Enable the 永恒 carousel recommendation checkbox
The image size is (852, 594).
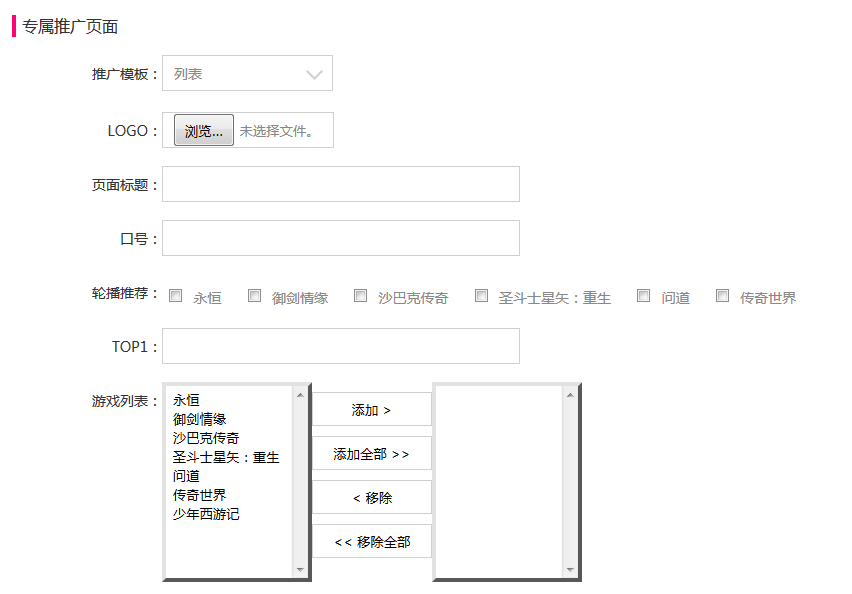pyautogui.click(x=176, y=295)
